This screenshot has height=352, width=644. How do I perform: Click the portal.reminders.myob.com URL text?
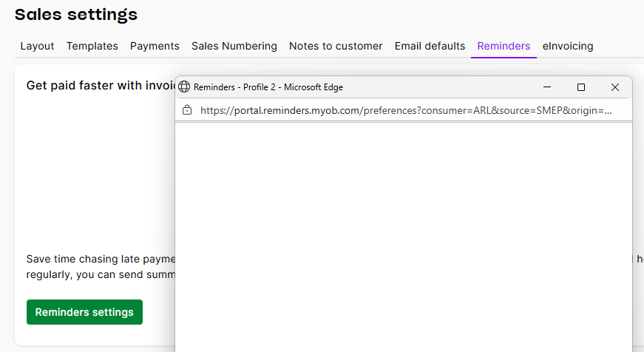pos(405,110)
